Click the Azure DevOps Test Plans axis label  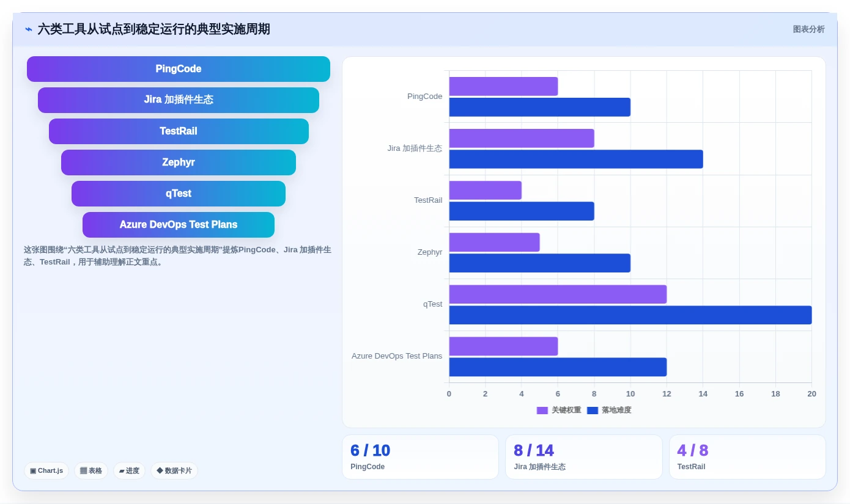tap(397, 356)
